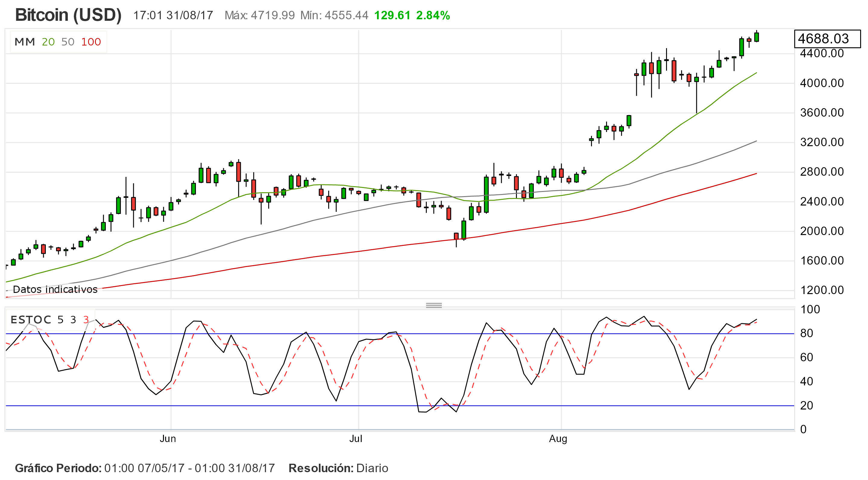This screenshot has height=480, width=868.
Task: Click the MM moving average label
Action: (25, 42)
